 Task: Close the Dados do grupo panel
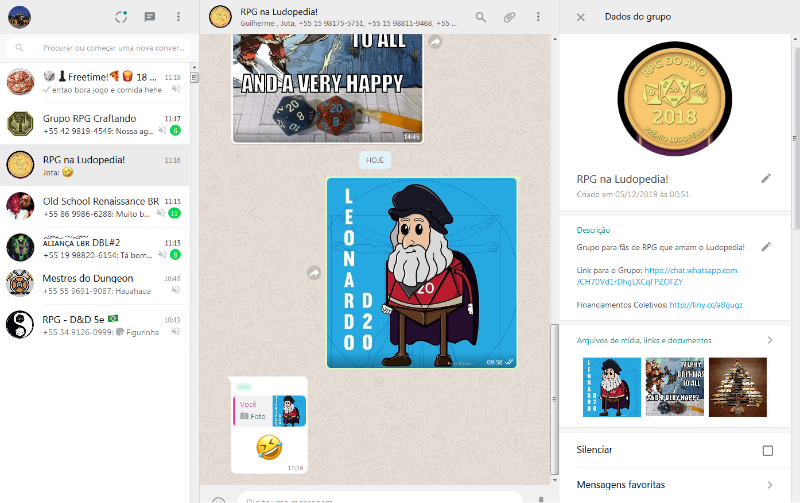coord(581,17)
